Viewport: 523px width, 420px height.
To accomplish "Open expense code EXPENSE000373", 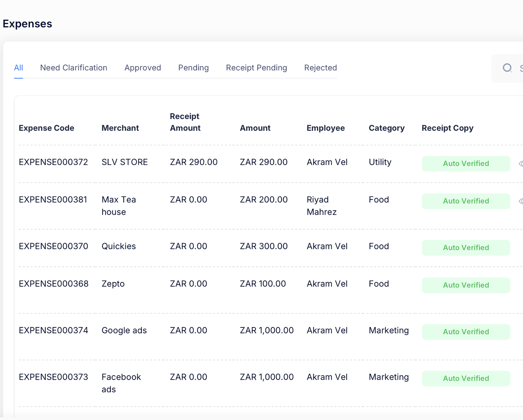I will [x=53, y=377].
